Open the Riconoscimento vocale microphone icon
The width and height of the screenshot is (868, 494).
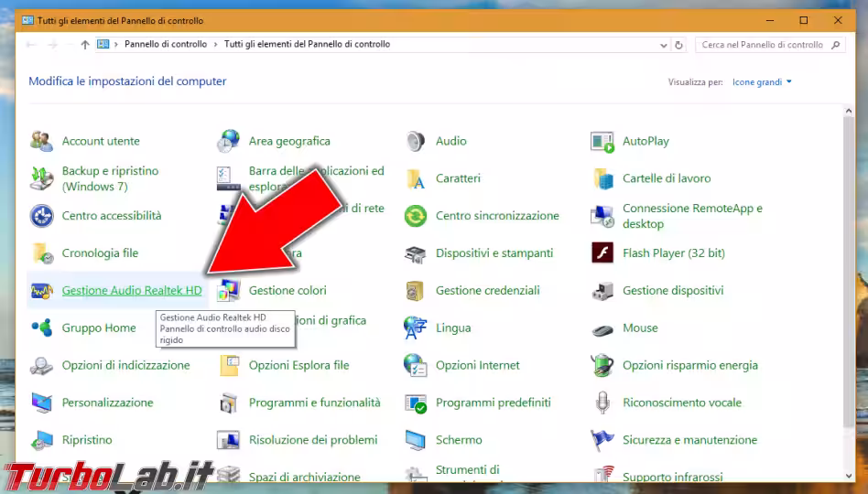(x=602, y=403)
